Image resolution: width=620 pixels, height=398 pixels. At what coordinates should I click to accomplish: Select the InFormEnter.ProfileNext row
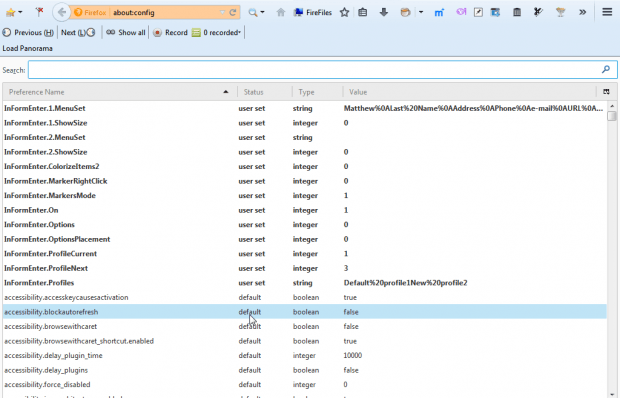tap(304, 268)
